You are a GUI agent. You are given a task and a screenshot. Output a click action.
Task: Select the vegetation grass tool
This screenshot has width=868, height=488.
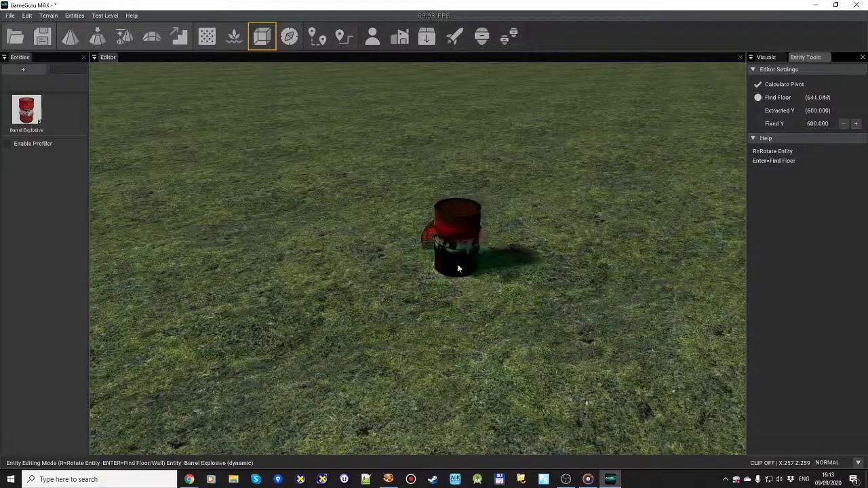coord(234,37)
